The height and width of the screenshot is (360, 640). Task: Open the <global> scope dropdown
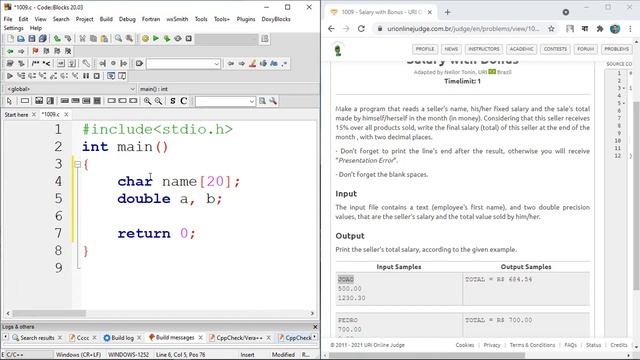(x=70, y=89)
